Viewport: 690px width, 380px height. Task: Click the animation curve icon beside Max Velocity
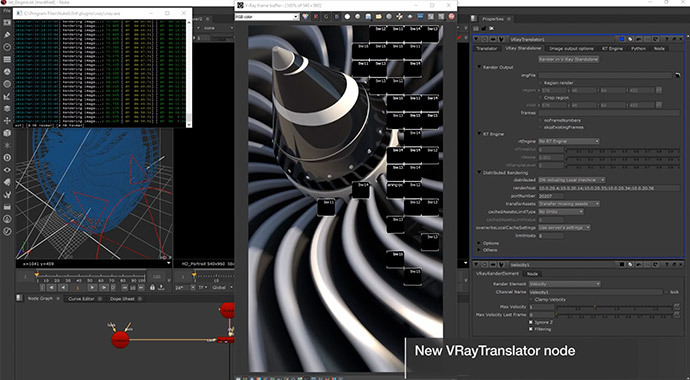pos(677,307)
